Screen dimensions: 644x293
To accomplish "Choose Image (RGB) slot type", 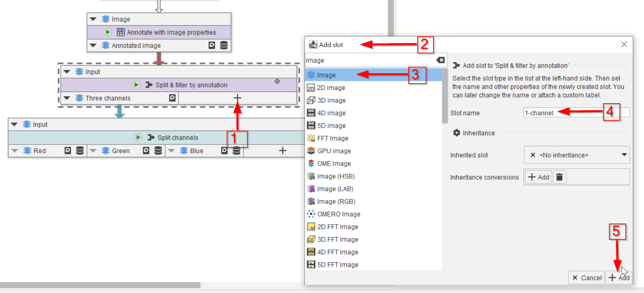I will click(336, 201).
